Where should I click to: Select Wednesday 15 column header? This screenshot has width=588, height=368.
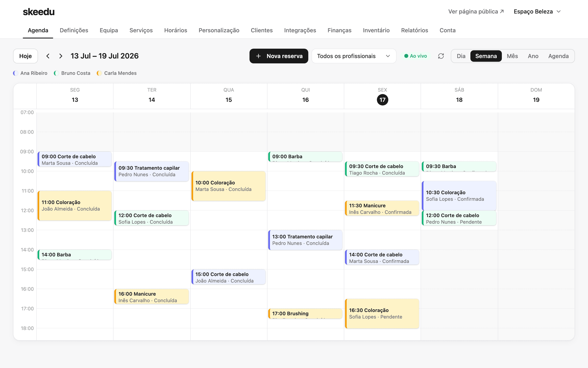pyautogui.click(x=229, y=96)
